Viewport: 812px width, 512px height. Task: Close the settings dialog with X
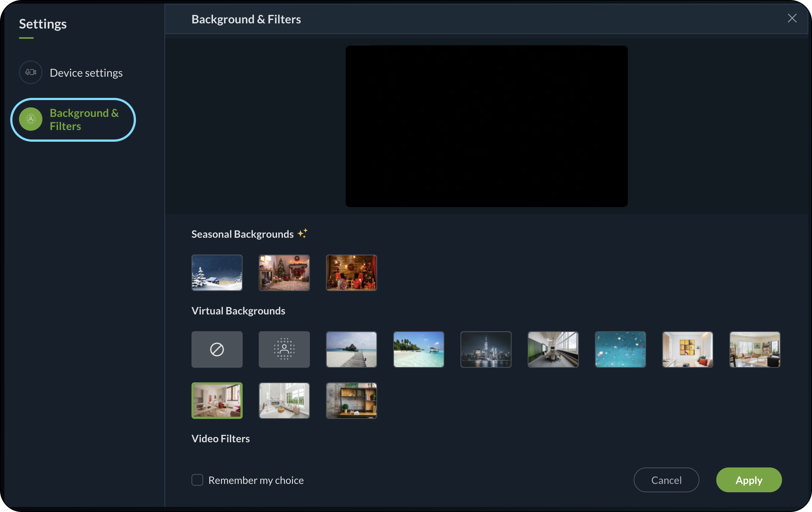792,18
